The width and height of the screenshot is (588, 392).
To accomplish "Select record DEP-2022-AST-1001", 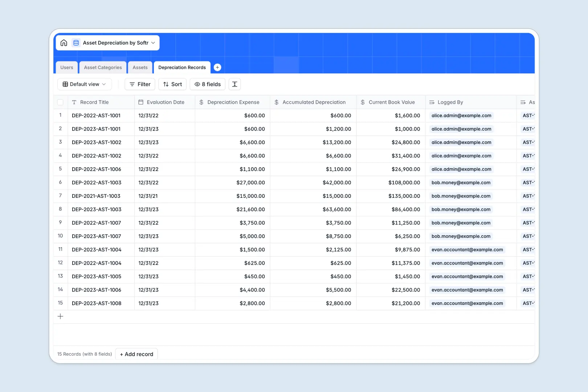I will [96, 116].
